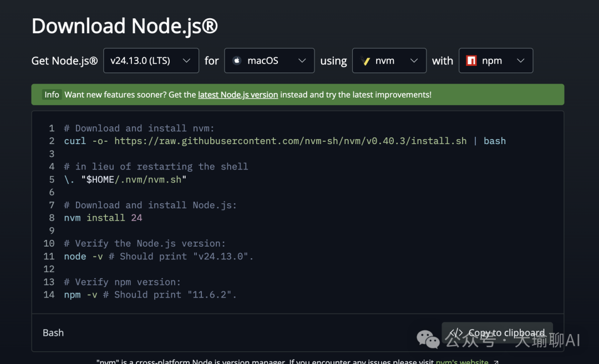Click the red npm logo icon
This screenshot has height=364, width=599.
tap(471, 61)
